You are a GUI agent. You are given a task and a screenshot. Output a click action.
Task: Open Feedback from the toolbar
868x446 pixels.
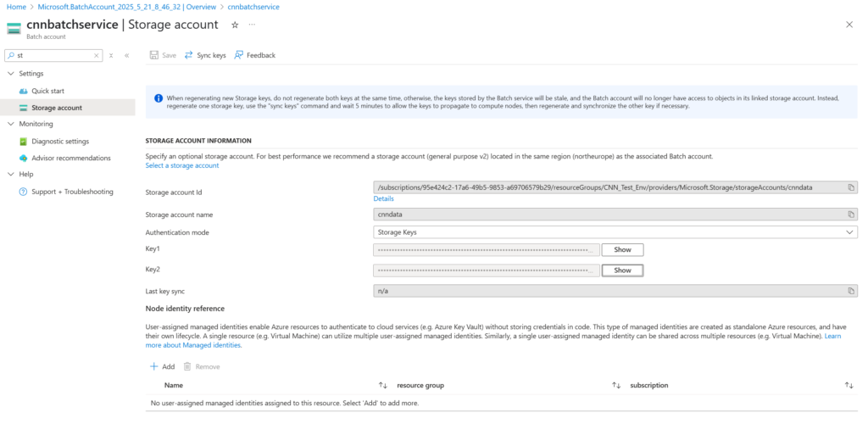click(254, 55)
